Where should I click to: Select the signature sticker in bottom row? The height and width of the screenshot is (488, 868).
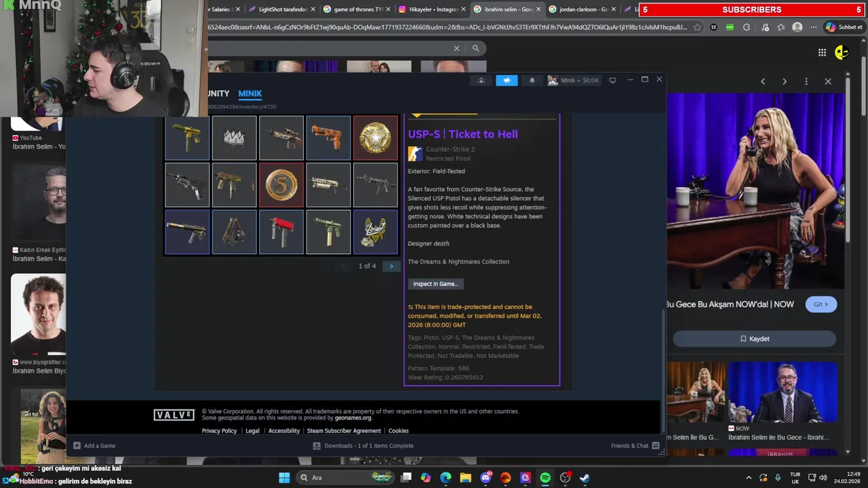pos(375,232)
